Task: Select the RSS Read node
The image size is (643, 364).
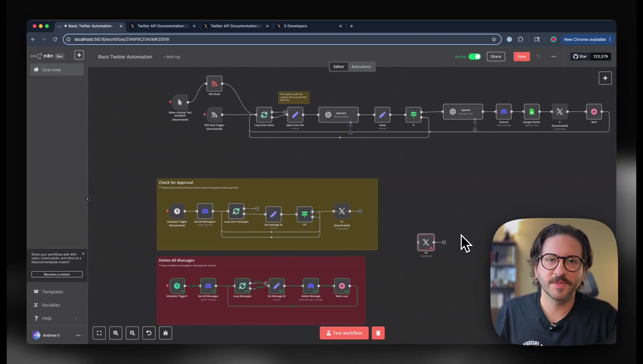Action: 214,84
